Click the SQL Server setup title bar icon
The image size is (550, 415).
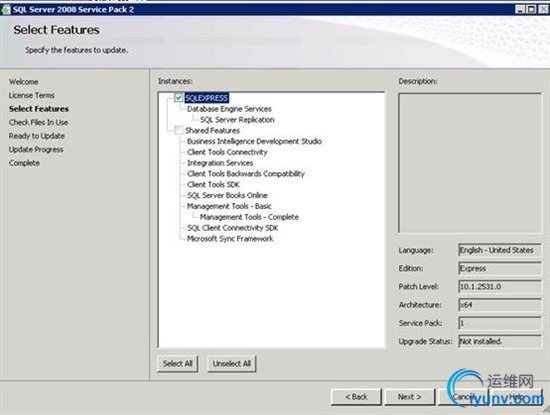click(x=6, y=9)
